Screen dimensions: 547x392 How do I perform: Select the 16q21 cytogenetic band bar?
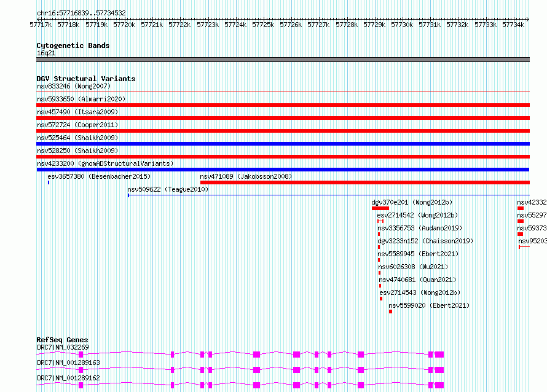[x=283, y=60]
